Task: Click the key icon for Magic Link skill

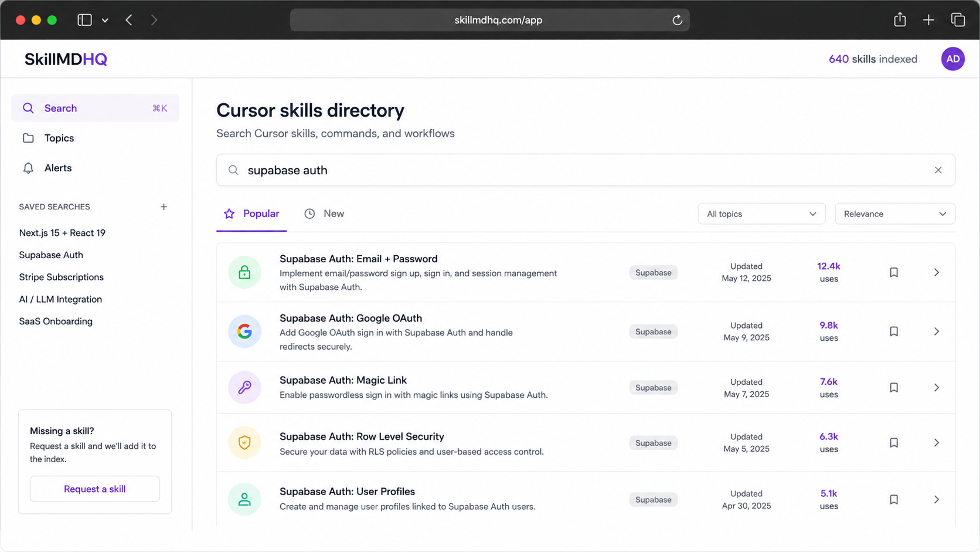Action: click(244, 387)
